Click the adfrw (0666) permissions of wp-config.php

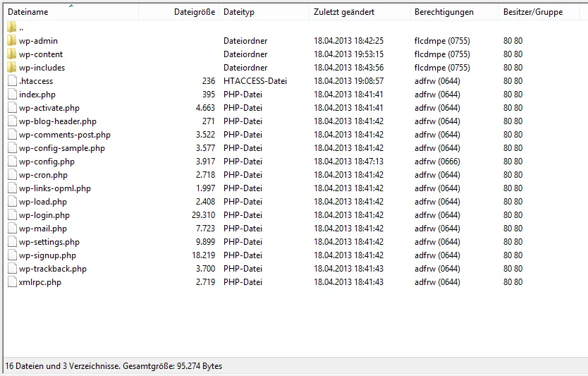(x=437, y=162)
